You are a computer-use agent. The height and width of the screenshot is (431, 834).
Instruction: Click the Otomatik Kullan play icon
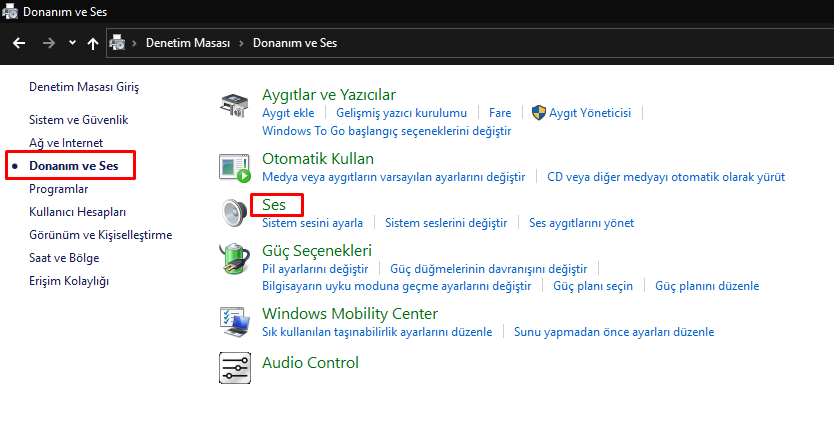235,168
